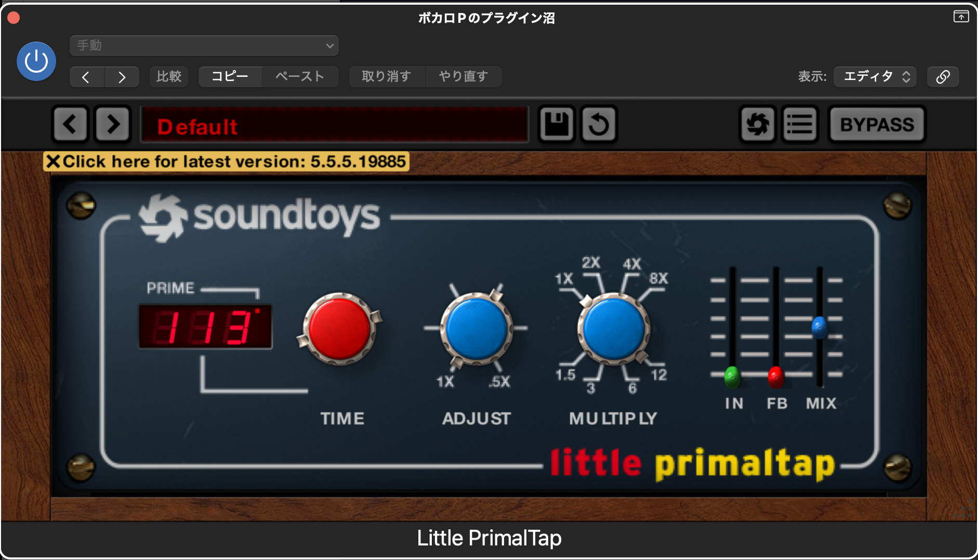Open the 手動 preset dropdown
Image resolution: width=978 pixels, height=560 pixels.
pos(204,46)
